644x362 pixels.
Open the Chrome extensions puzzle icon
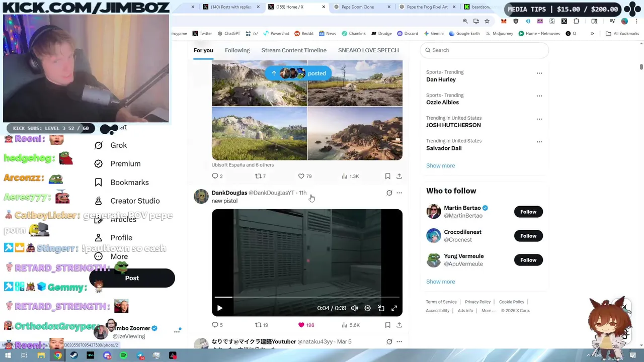[577, 21]
